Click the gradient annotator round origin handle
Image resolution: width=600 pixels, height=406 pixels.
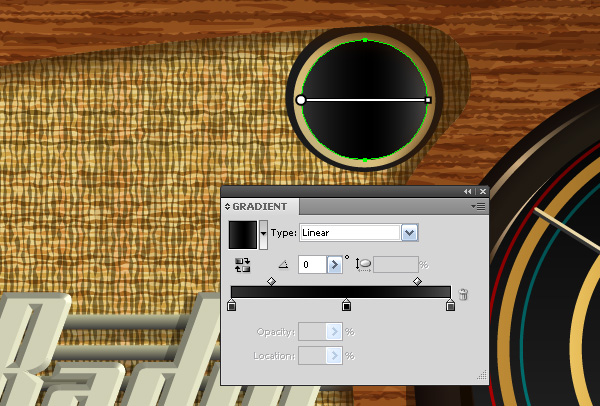pos(301,100)
